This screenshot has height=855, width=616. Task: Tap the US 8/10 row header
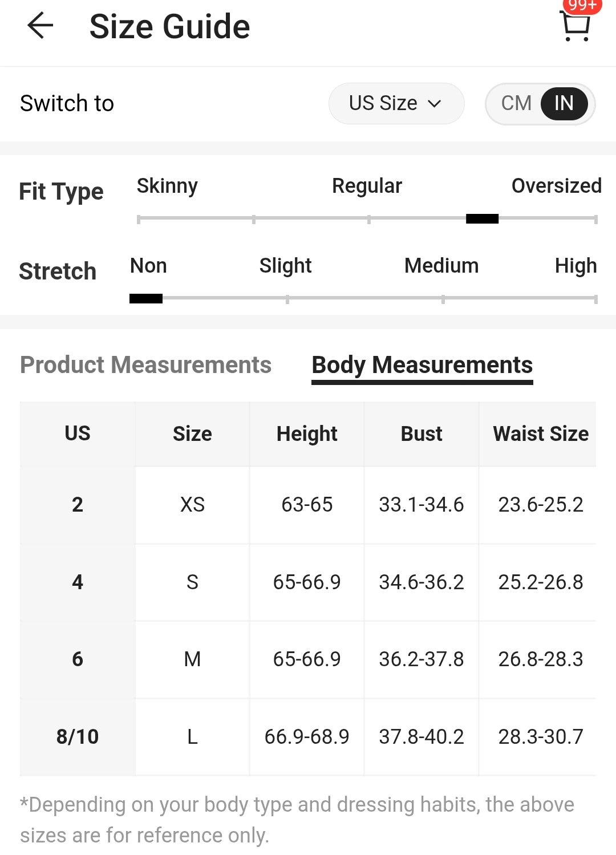78,737
